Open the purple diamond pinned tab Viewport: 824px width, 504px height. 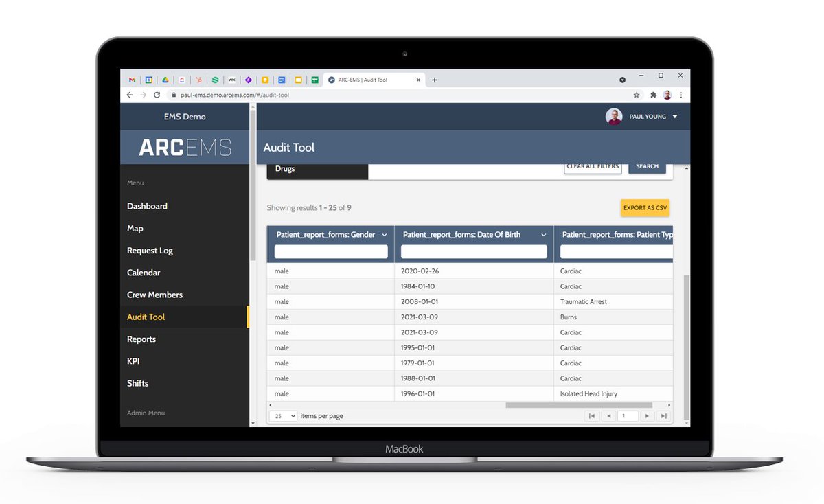tap(249, 80)
